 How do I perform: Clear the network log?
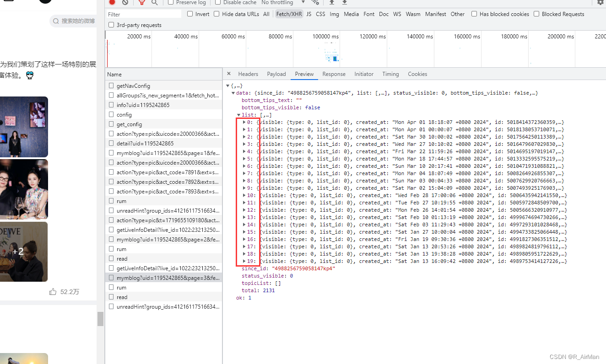tap(125, 2)
